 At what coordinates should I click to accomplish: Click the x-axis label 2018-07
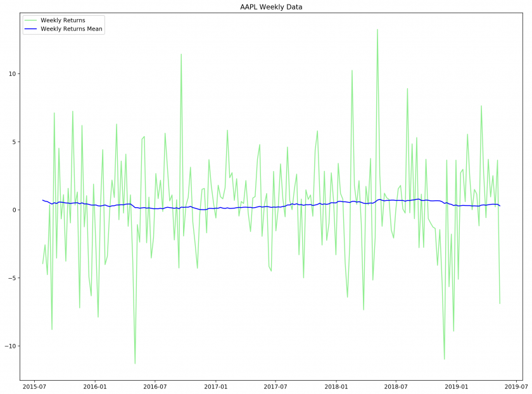point(396,387)
